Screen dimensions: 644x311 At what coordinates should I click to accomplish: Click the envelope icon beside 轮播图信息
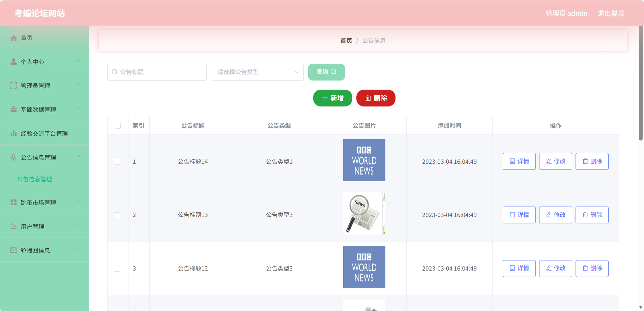[x=13, y=250]
